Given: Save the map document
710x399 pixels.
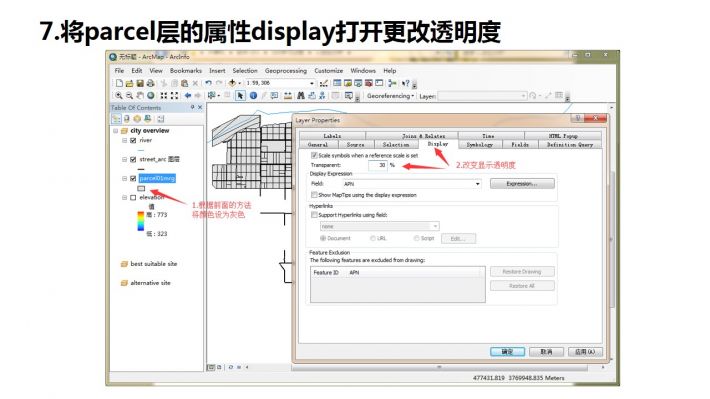Looking at the screenshot, I should [140, 83].
